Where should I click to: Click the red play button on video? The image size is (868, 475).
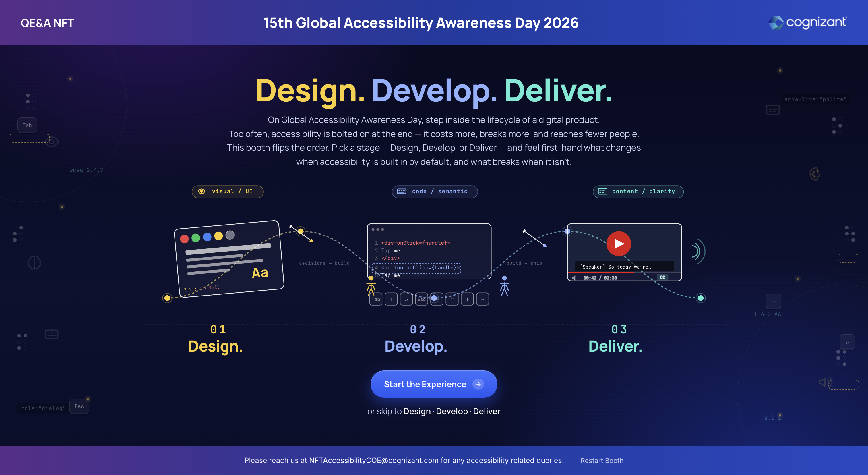click(619, 244)
